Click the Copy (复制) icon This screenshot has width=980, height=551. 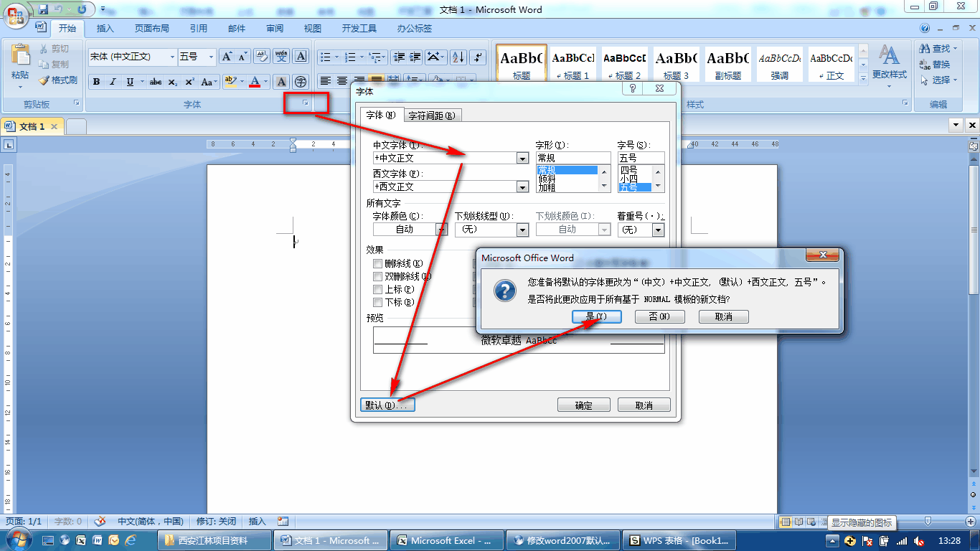pyautogui.click(x=43, y=65)
